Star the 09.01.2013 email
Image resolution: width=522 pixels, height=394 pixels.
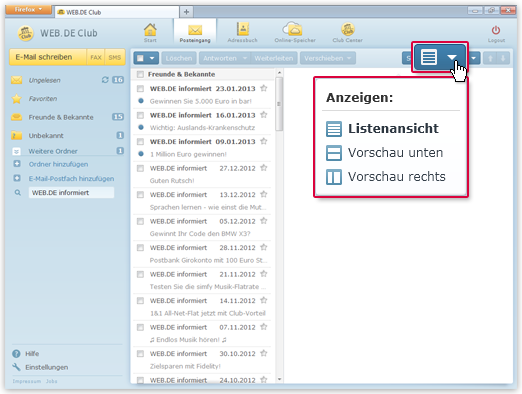click(x=264, y=141)
